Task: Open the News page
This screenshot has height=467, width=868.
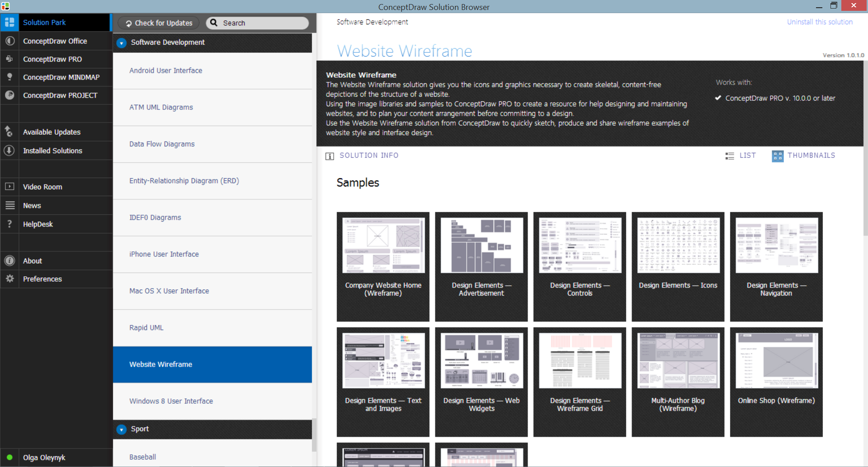Action: point(56,205)
